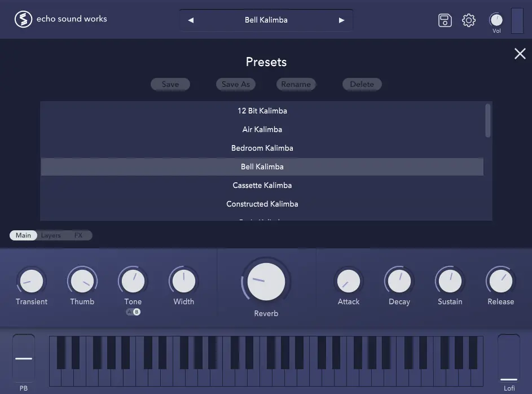The image size is (532, 394).
Task: Click the Rename button
Action: (296, 84)
